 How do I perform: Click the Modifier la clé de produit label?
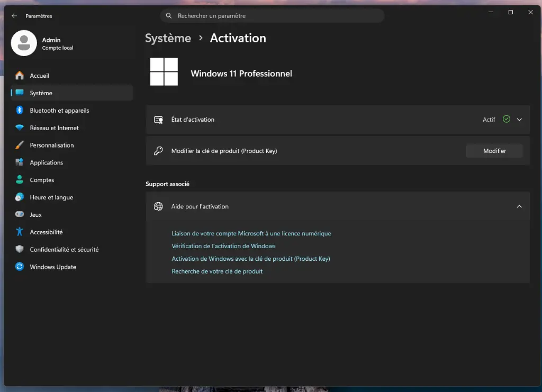pos(224,151)
